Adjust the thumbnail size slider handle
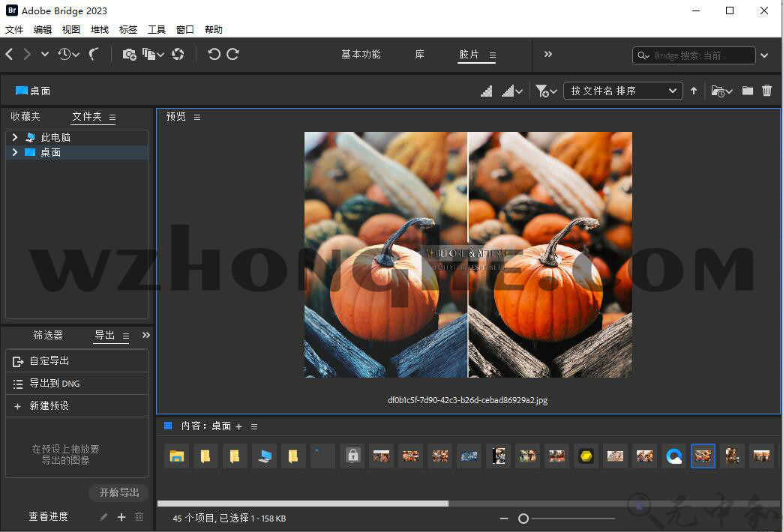The image size is (783, 532). tap(523, 519)
